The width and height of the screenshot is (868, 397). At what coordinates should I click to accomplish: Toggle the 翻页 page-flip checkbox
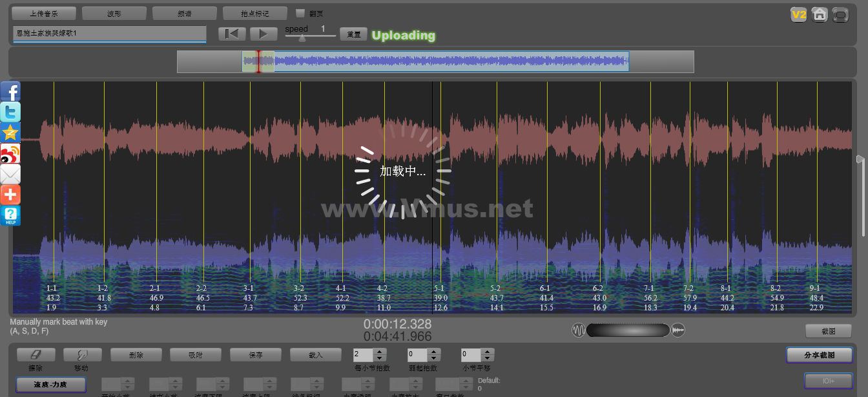click(x=300, y=13)
